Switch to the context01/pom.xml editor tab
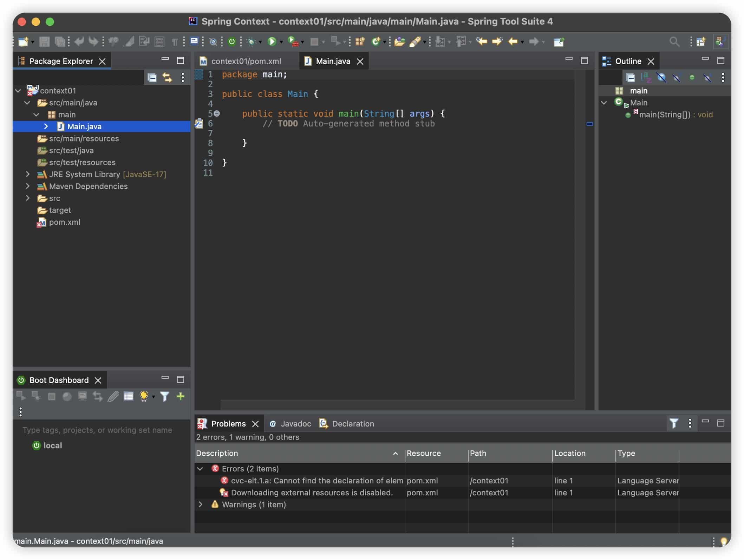 pyautogui.click(x=246, y=61)
